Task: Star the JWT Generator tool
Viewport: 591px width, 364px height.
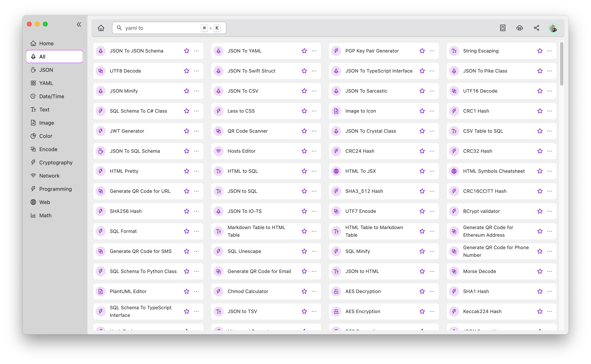Action: point(187,131)
